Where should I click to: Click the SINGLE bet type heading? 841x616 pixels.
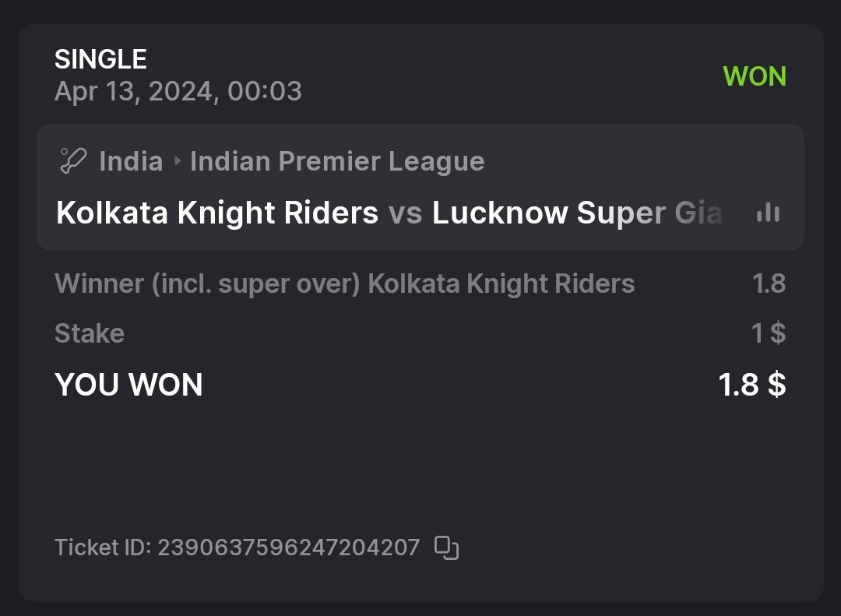click(100, 59)
